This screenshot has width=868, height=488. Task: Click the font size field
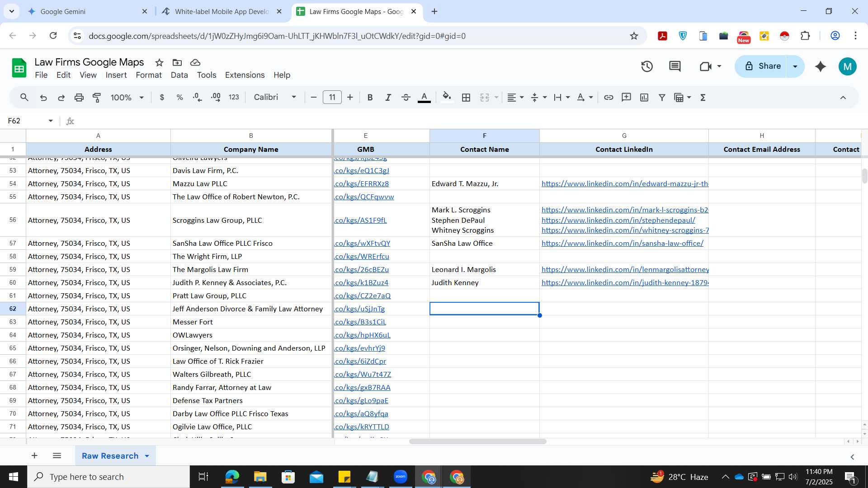pos(332,97)
